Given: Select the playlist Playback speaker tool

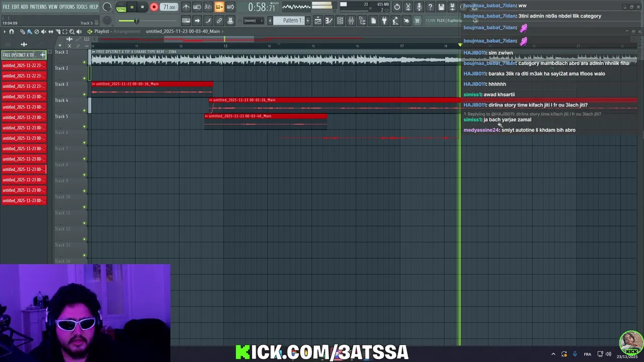Looking at the screenshot, I should [x=78, y=32].
